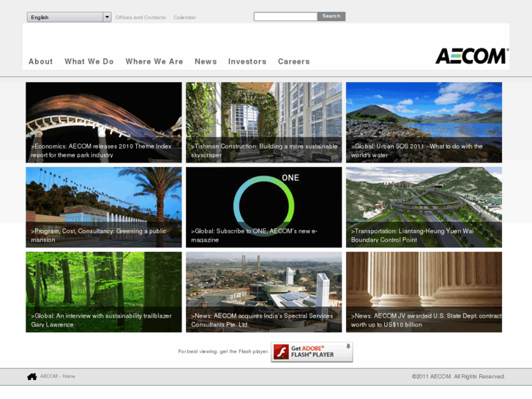The height and width of the screenshot is (399, 532).
Task: Click 'For best viewing, get the Flash player' text
Action: pos(223,351)
